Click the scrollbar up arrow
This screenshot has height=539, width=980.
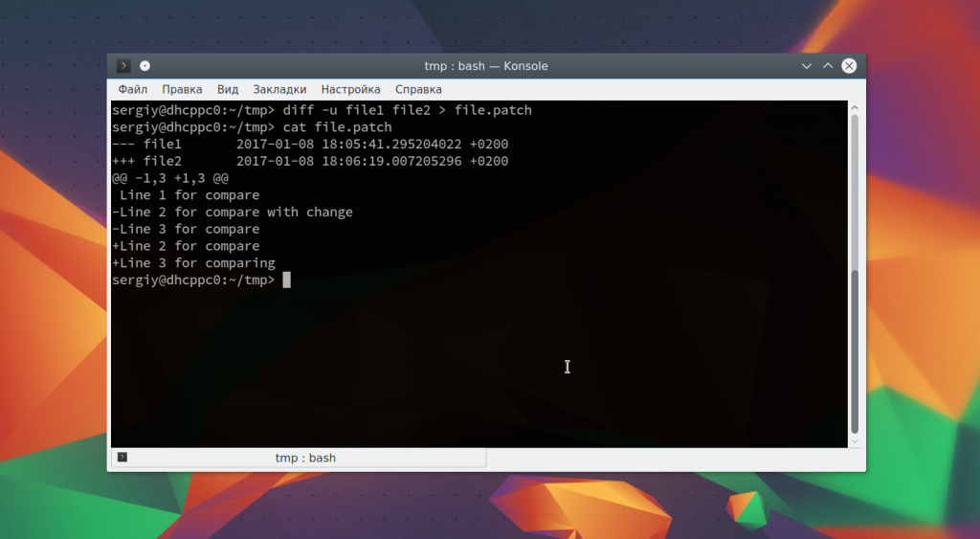pyautogui.click(x=855, y=107)
